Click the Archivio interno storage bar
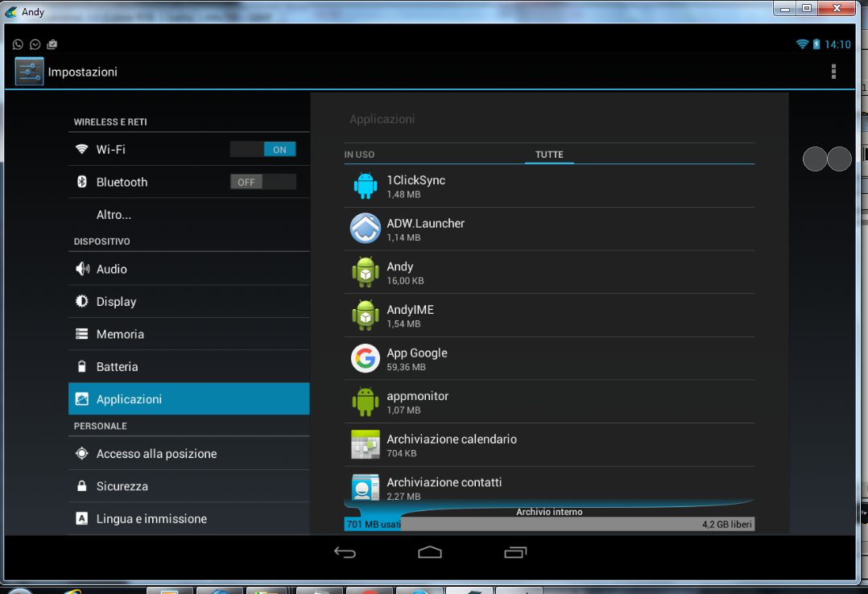The image size is (868, 594). click(549, 524)
